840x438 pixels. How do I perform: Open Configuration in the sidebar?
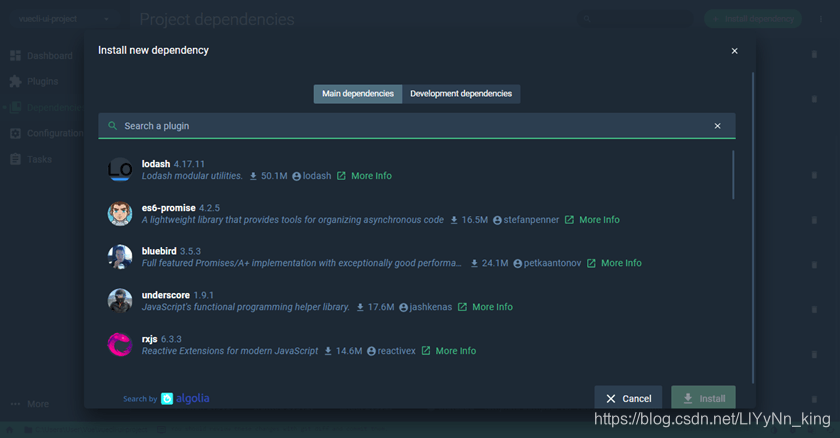tap(47, 133)
